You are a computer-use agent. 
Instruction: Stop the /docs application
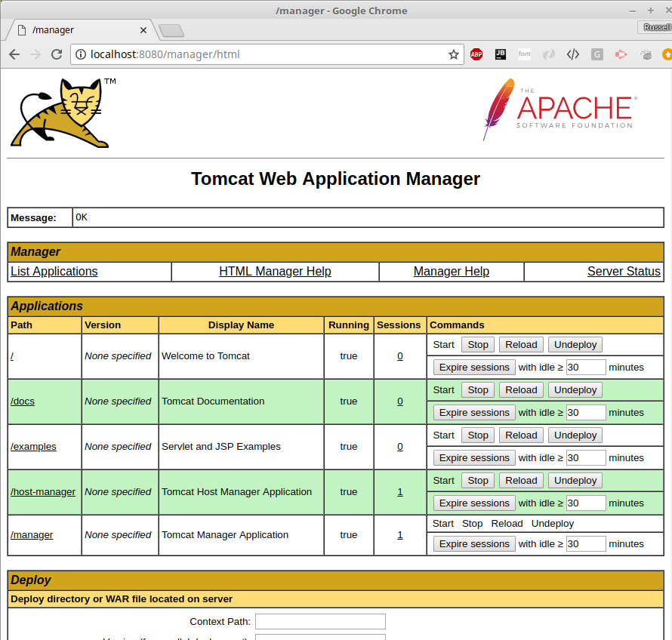coord(478,390)
